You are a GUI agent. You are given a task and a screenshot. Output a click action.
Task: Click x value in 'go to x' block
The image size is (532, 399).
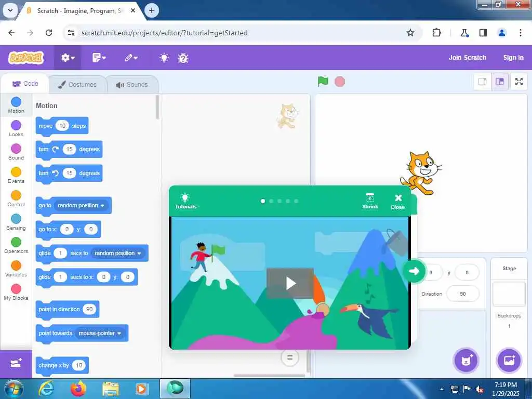(67, 229)
